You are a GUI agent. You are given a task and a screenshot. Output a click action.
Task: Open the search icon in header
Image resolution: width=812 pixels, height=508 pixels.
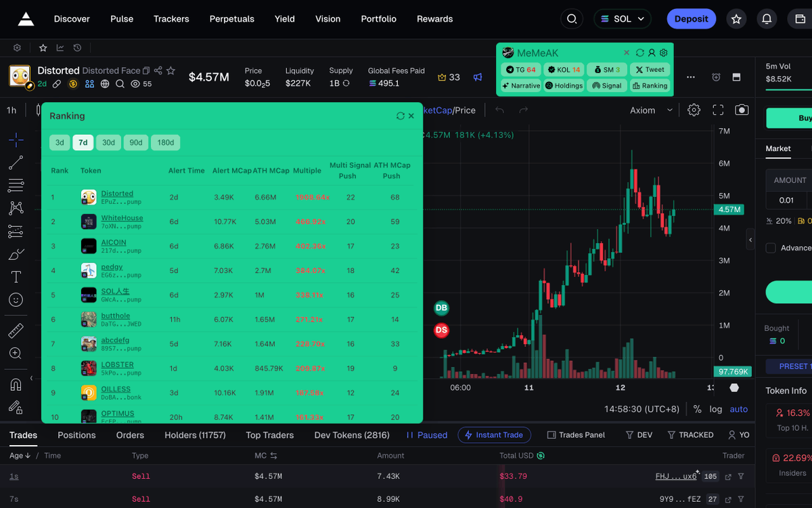(572, 19)
